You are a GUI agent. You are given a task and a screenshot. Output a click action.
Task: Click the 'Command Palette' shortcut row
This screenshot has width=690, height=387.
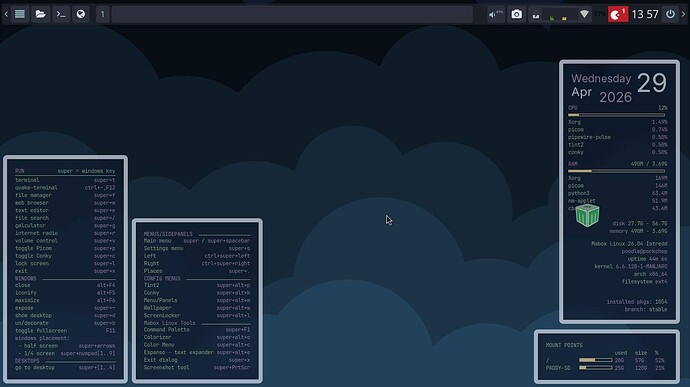pos(197,329)
